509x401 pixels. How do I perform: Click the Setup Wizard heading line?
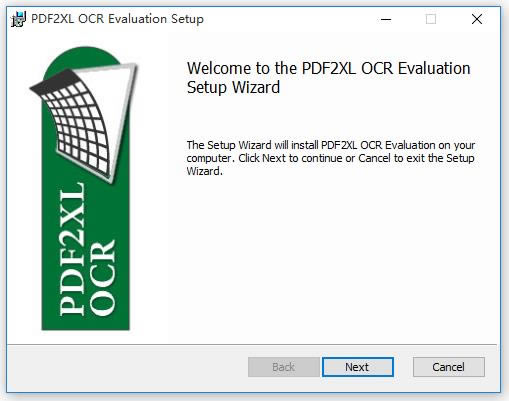(233, 88)
